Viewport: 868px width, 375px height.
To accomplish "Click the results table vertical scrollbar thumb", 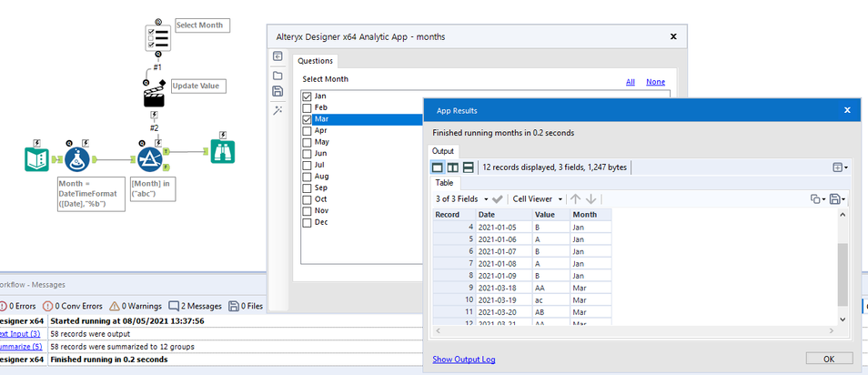I will [843, 274].
